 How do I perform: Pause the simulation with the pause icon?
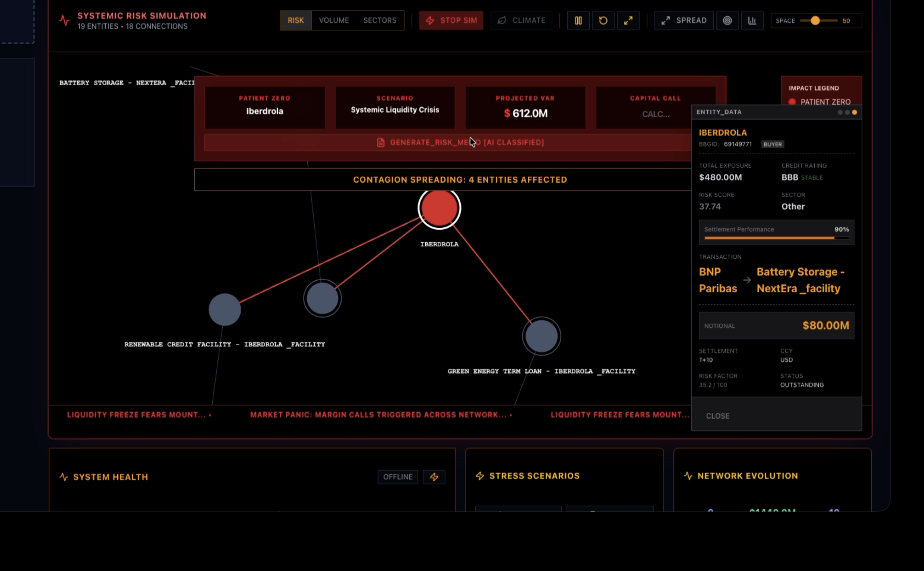(578, 20)
